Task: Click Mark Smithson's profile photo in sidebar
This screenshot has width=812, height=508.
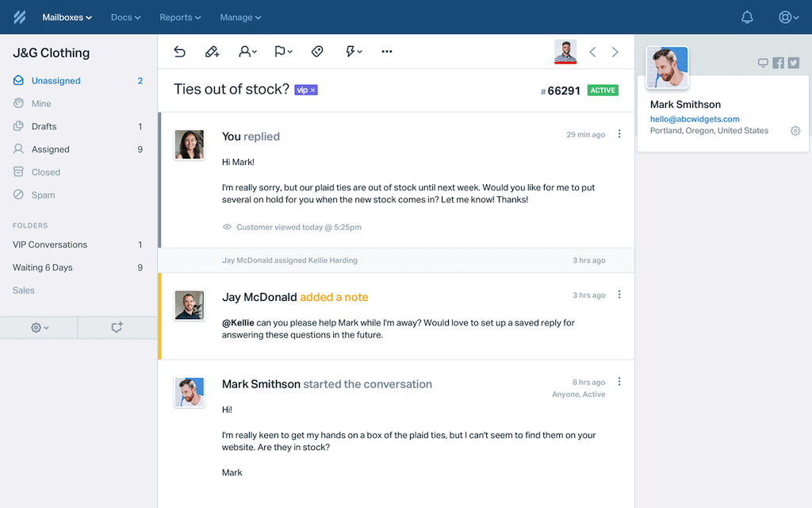Action: pos(667,67)
